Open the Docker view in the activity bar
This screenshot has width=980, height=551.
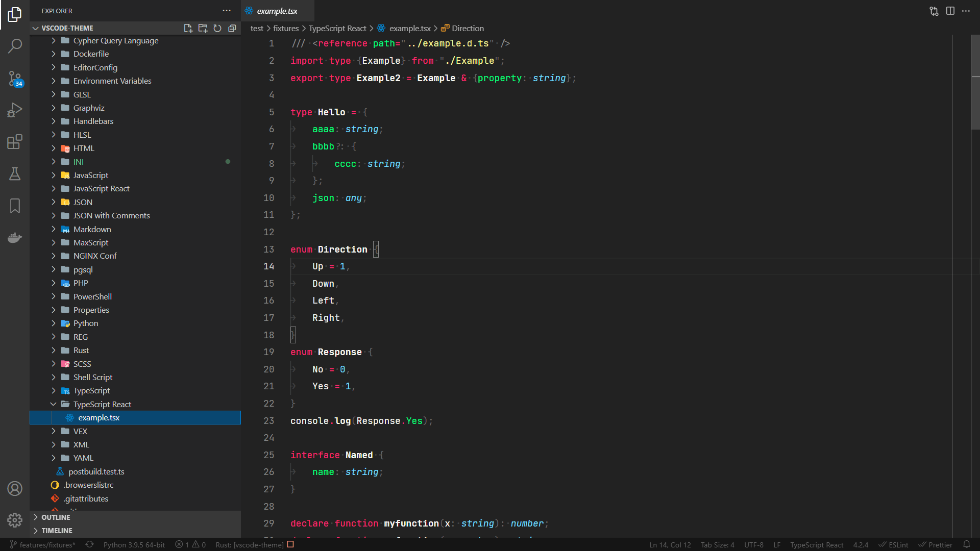15,238
